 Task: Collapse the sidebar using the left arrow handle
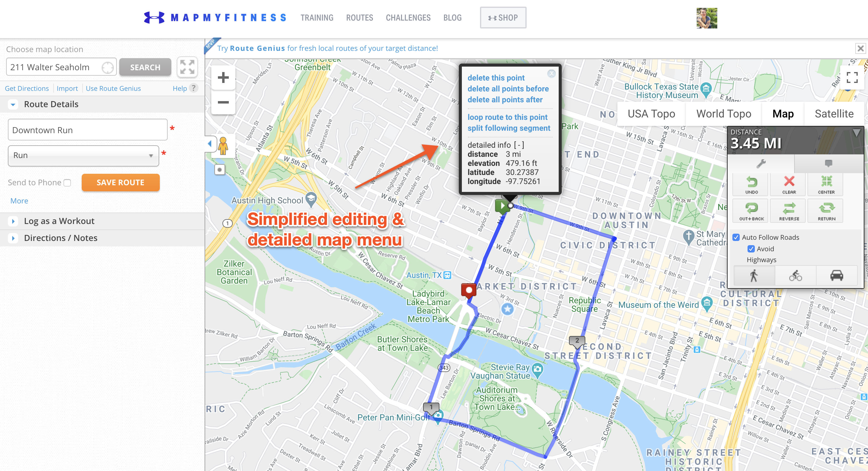tap(210, 143)
